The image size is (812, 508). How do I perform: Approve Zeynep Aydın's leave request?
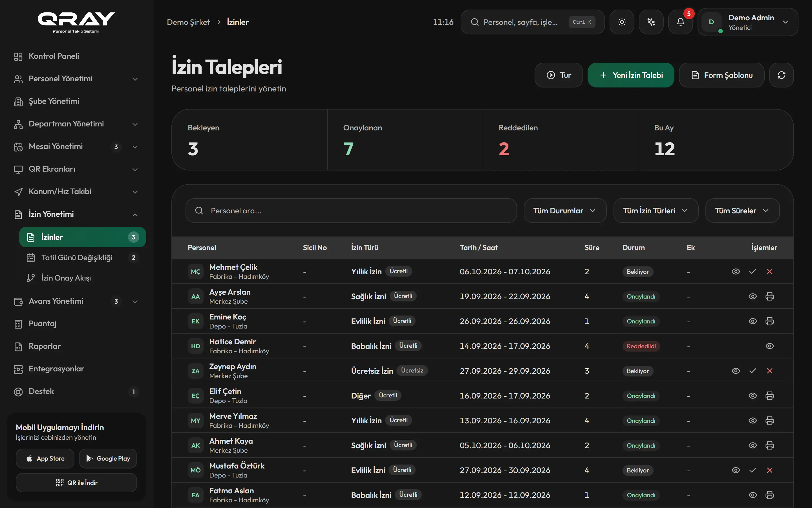point(753,371)
